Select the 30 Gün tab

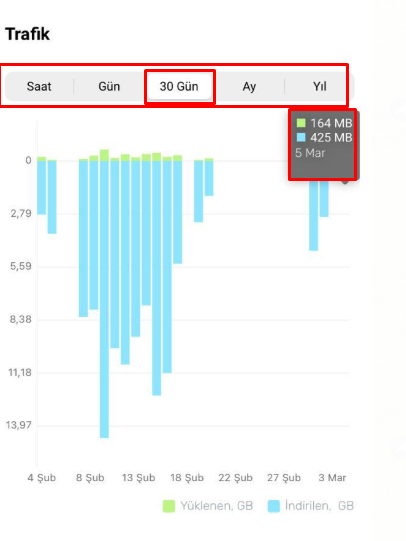tap(179, 86)
